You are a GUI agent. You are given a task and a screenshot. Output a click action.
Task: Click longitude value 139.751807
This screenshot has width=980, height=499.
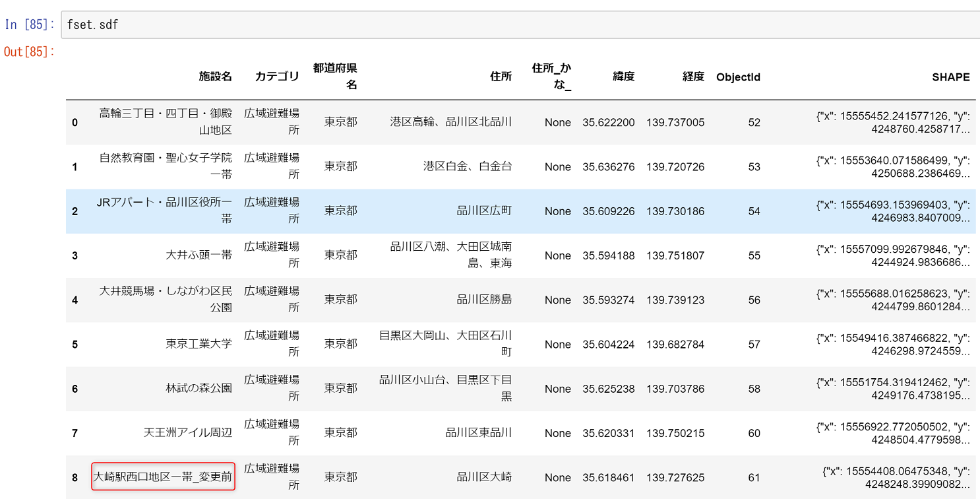(675, 255)
